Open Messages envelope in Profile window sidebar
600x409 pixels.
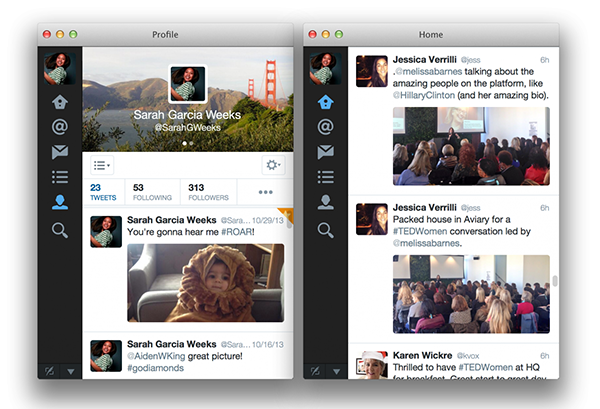click(60, 152)
